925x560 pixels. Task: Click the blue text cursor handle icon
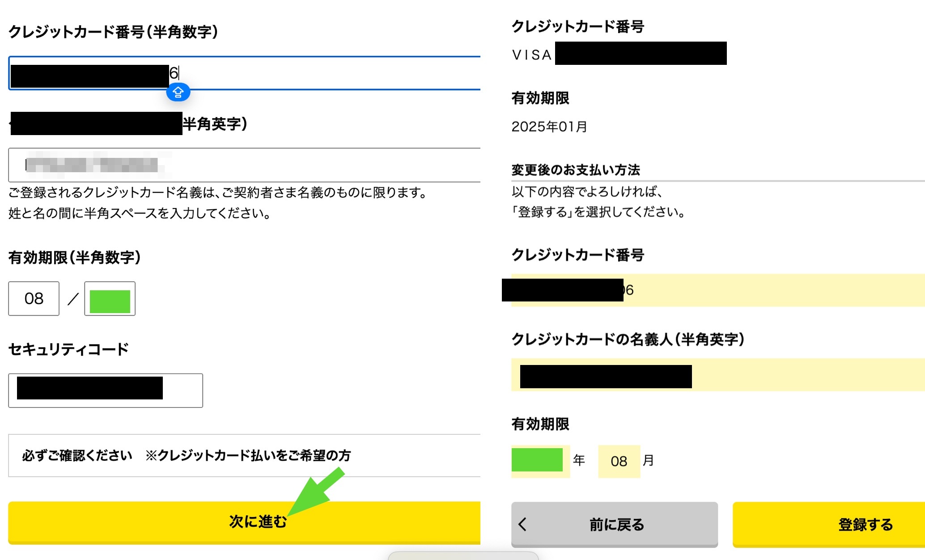coord(178,93)
